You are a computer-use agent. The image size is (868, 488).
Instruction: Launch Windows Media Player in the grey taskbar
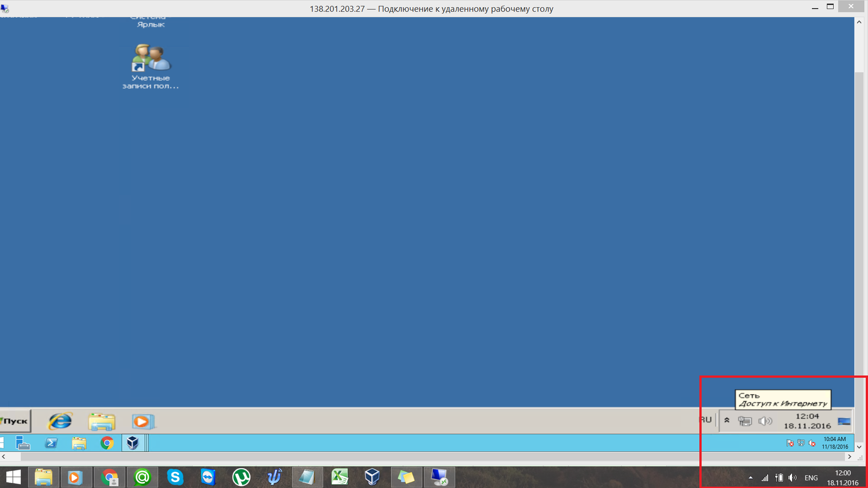click(143, 421)
